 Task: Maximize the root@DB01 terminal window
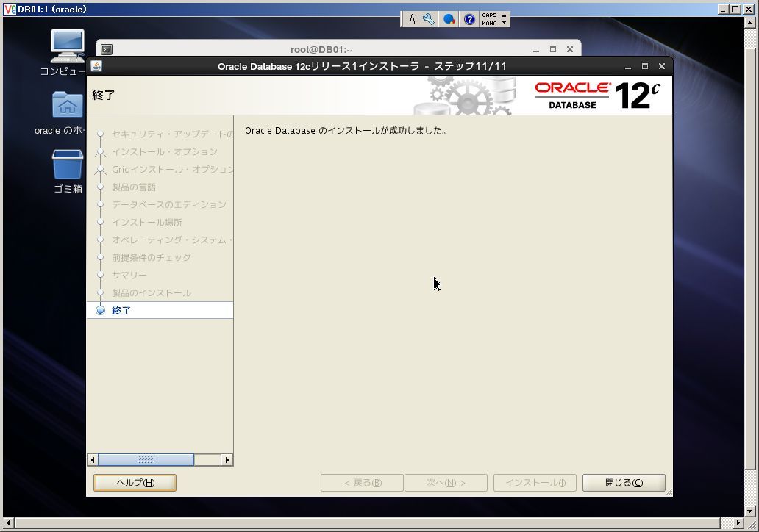coord(553,49)
